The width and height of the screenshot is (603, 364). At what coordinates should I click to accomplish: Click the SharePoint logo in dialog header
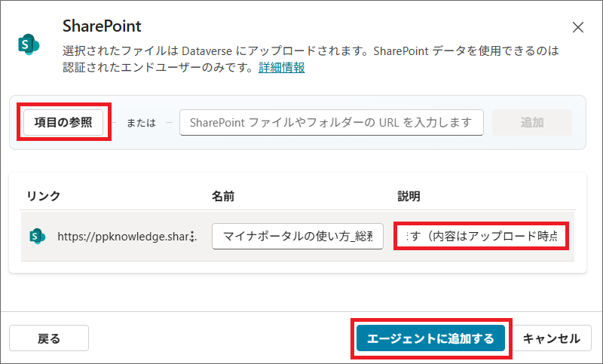[x=28, y=44]
